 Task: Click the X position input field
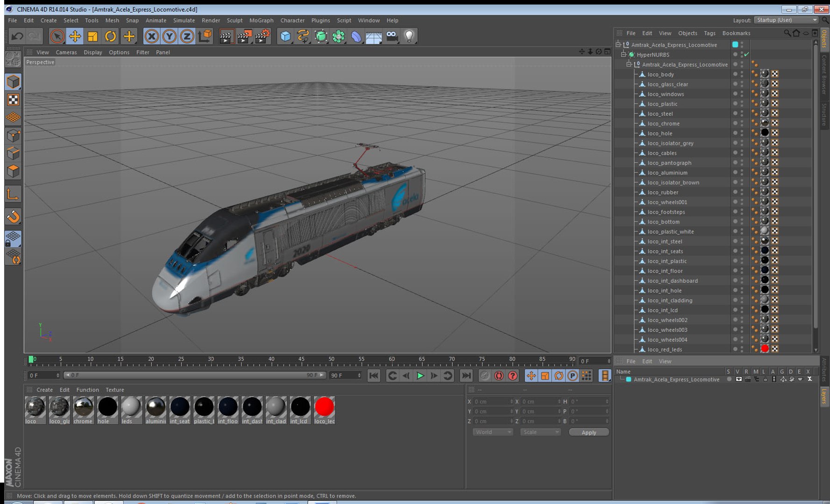493,401
